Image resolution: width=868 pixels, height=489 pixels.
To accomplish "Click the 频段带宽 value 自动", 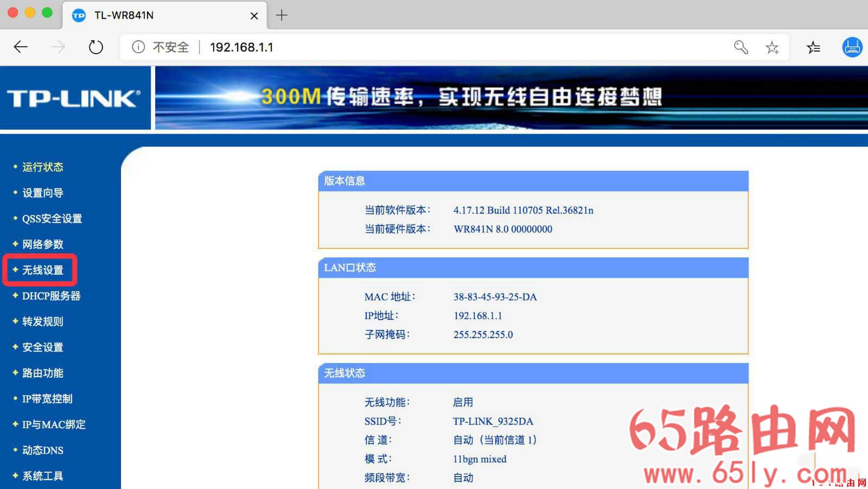I will [463, 478].
